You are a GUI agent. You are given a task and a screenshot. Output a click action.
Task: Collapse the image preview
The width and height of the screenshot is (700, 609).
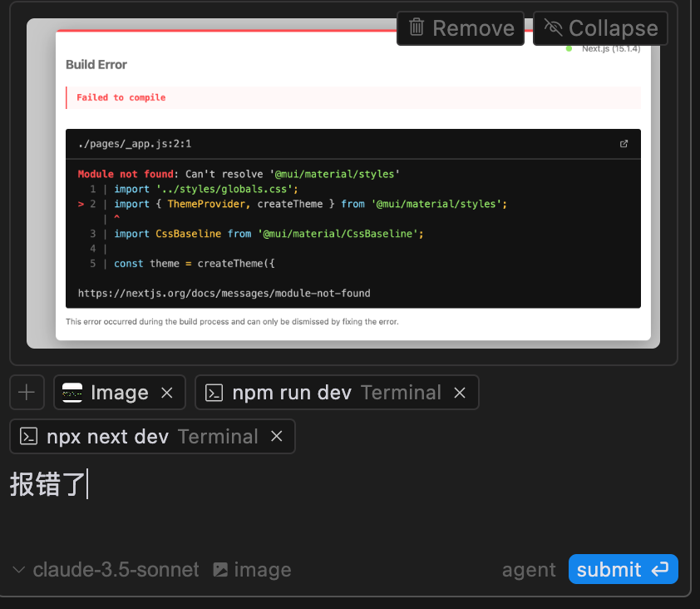pos(600,28)
